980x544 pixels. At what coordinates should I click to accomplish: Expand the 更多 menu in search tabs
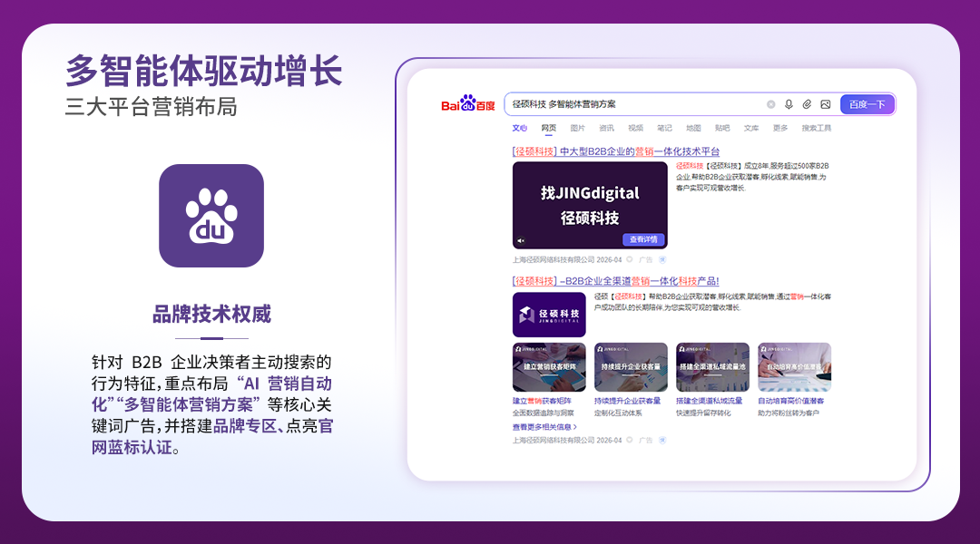(780, 128)
